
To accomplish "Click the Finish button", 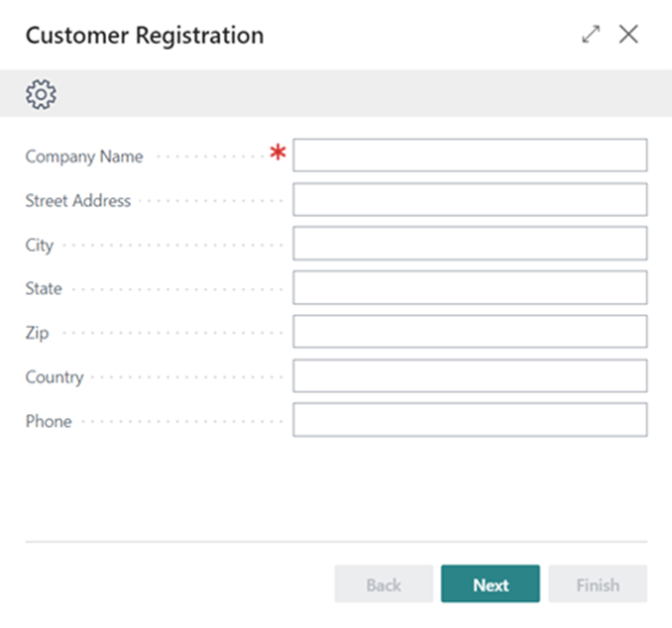I will (x=598, y=584).
